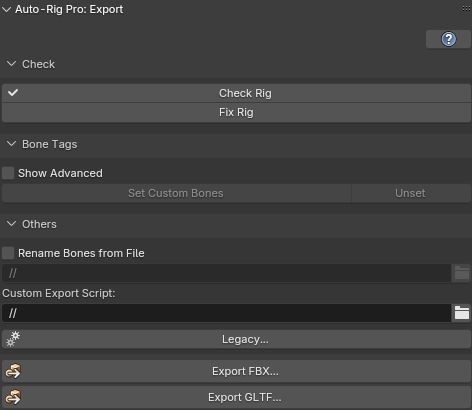This screenshot has height=410, width=472.
Task: Click the Set Custom Bones button
Action: (176, 193)
